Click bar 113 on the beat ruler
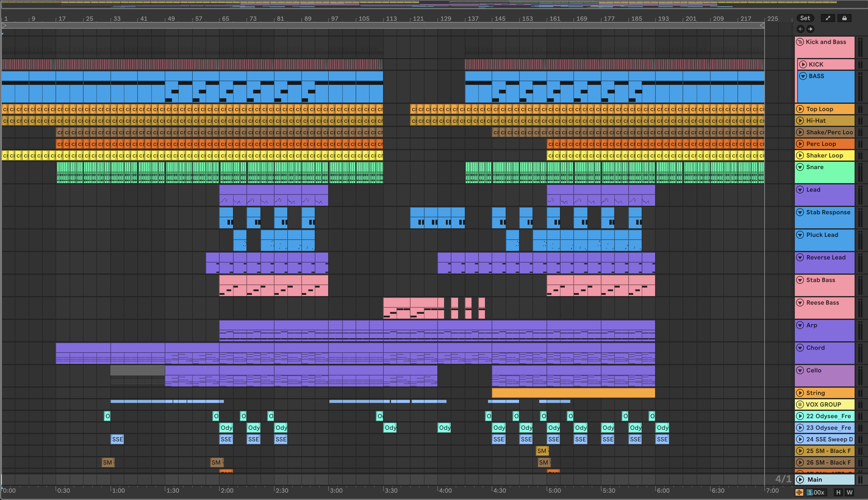The width and height of the screenshot is (868, 500). [x=391, y=19]
